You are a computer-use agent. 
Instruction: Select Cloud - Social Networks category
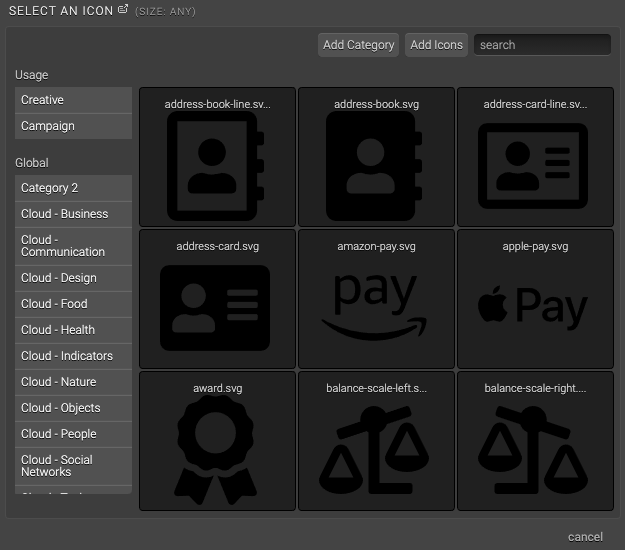click(x=73, y=466)
